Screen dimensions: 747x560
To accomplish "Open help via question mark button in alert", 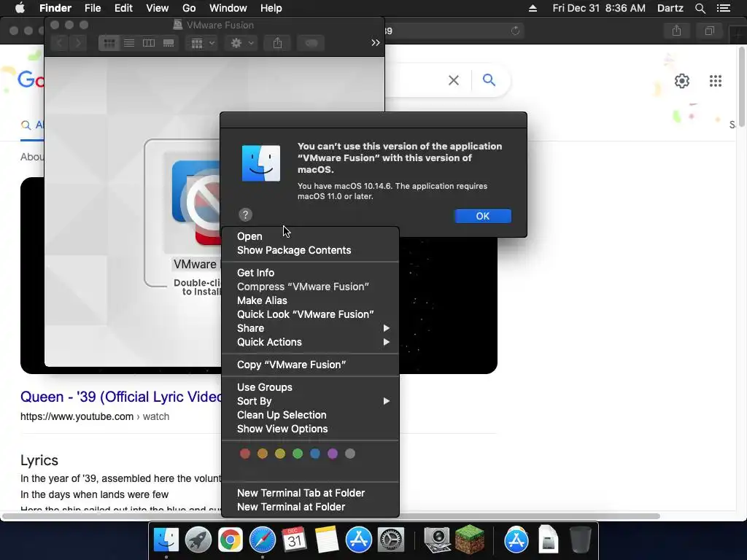I will (x=245, y=215).
